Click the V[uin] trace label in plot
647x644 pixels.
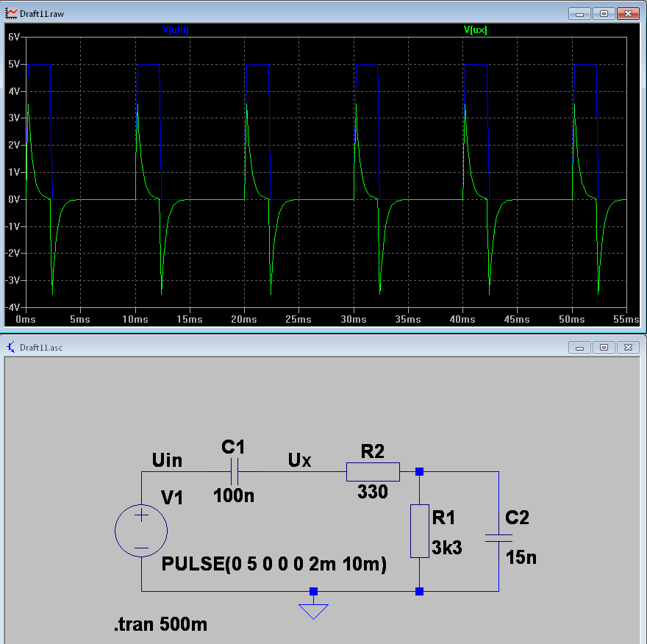(176, 29)
